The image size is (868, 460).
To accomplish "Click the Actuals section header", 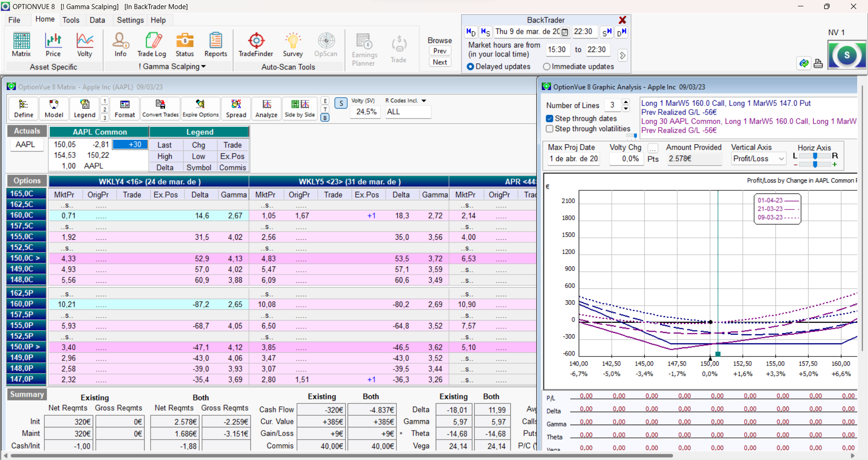I will click(27, 131).
